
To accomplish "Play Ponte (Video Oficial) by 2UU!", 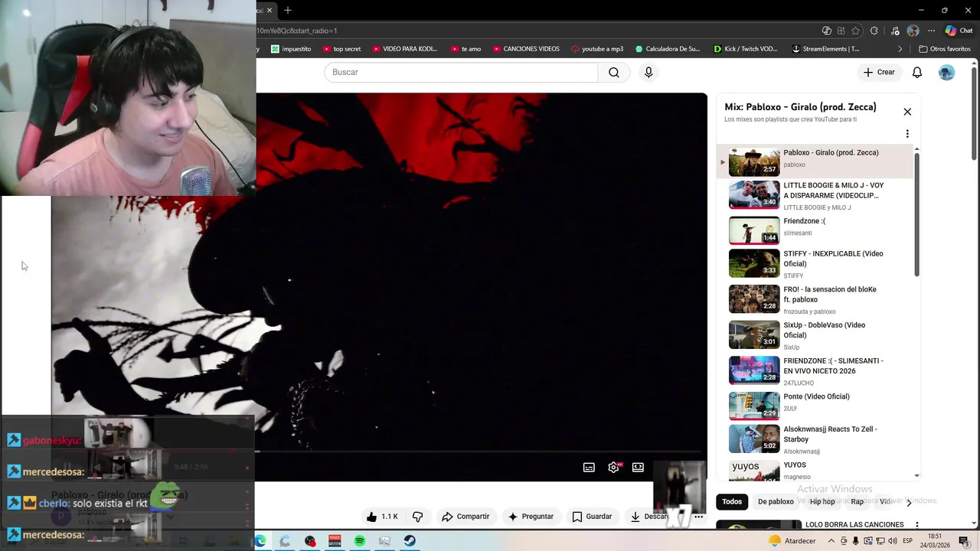I will click(x=815, y=406).
